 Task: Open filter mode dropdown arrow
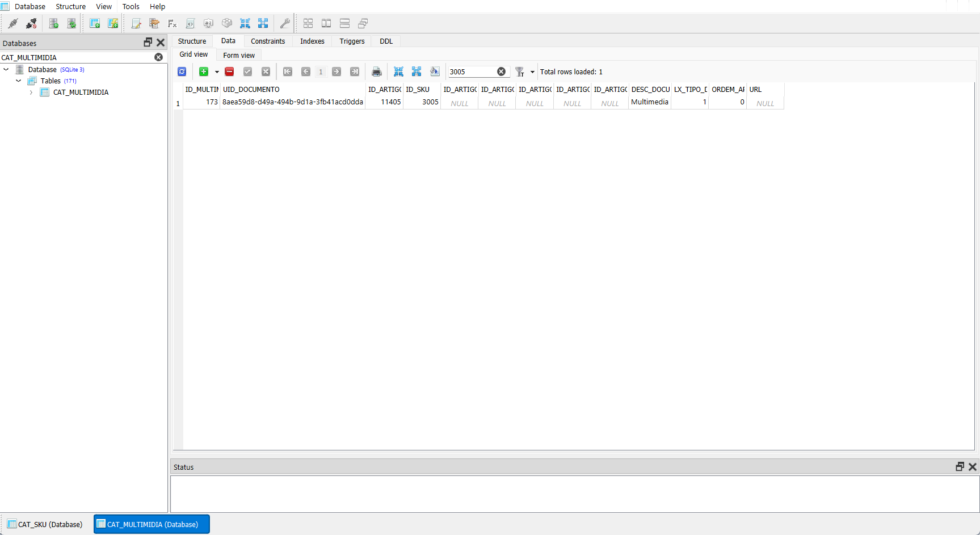pyautogui.click(x=532, y=72)
